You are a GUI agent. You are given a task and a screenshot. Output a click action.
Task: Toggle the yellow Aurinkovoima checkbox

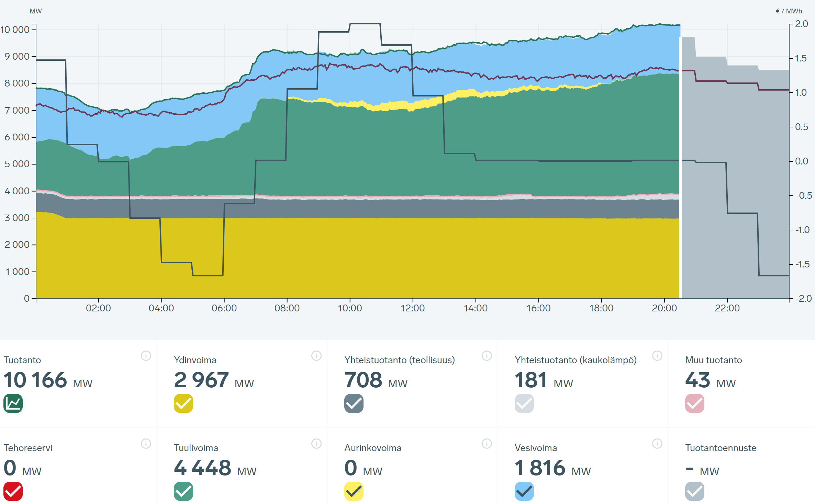tap(354, 491)
